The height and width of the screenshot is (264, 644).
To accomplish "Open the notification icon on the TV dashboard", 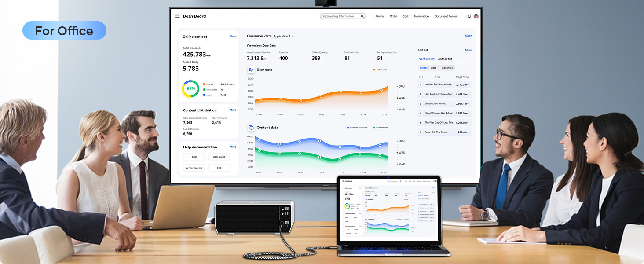I will coord(469,16).
